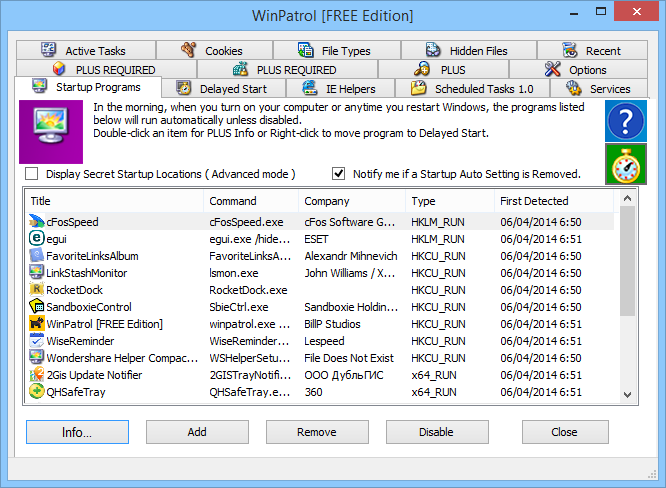
Task: Click the Info... button
Action: click(77, 432)
